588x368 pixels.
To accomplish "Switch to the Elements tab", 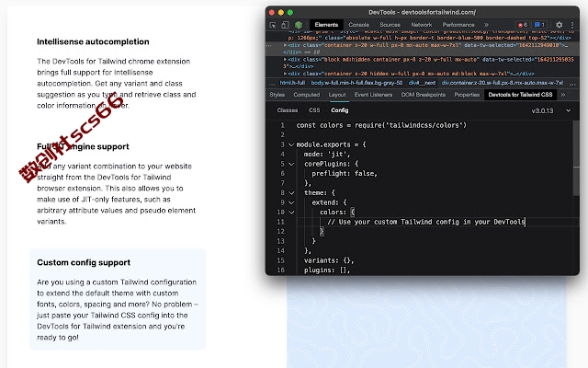I will [x=326, y=25].
